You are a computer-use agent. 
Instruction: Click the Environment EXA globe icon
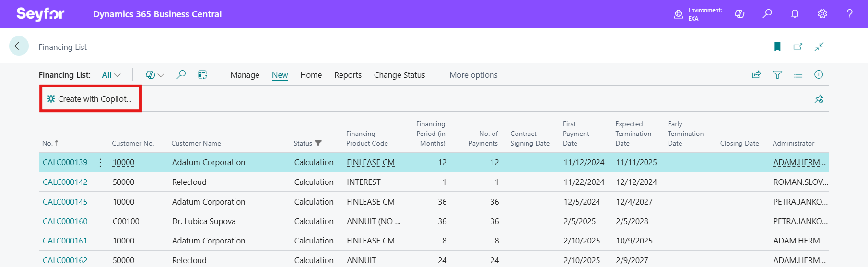click(679, 14)
